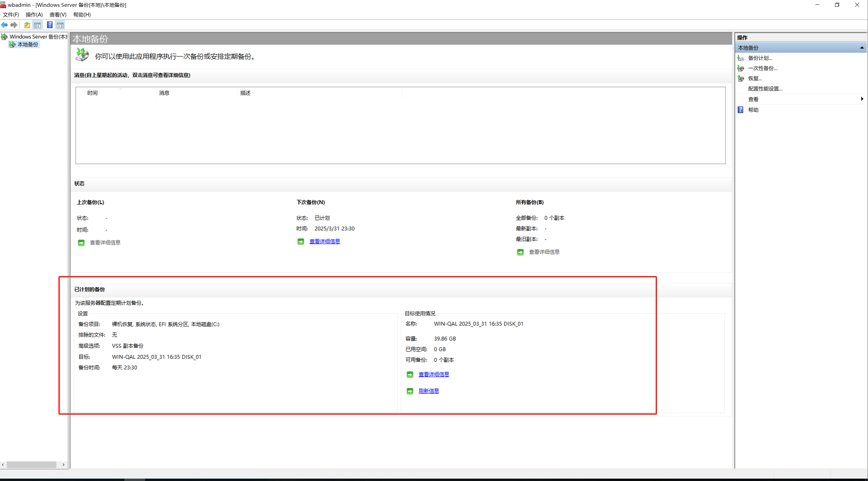
Task: Click the 刷新信息 link
Action: 428,391
